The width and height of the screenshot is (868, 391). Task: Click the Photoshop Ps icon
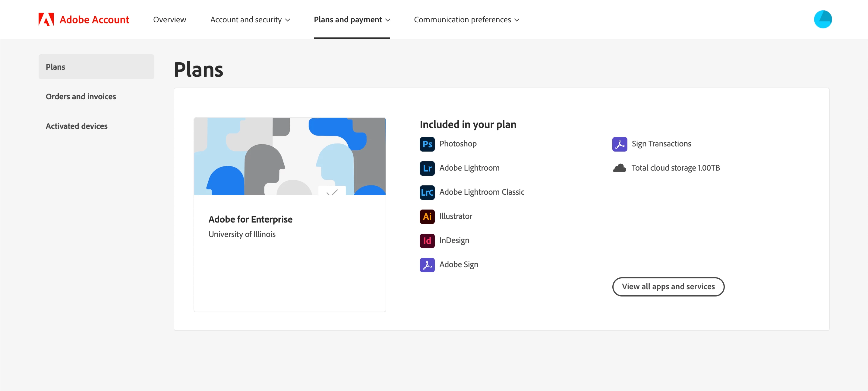point(427,144)
